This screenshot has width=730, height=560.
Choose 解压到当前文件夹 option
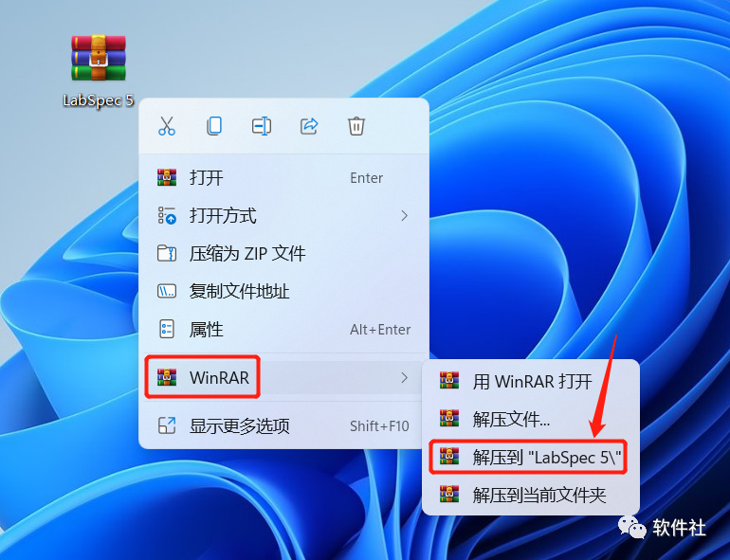(x=531, y=495)
